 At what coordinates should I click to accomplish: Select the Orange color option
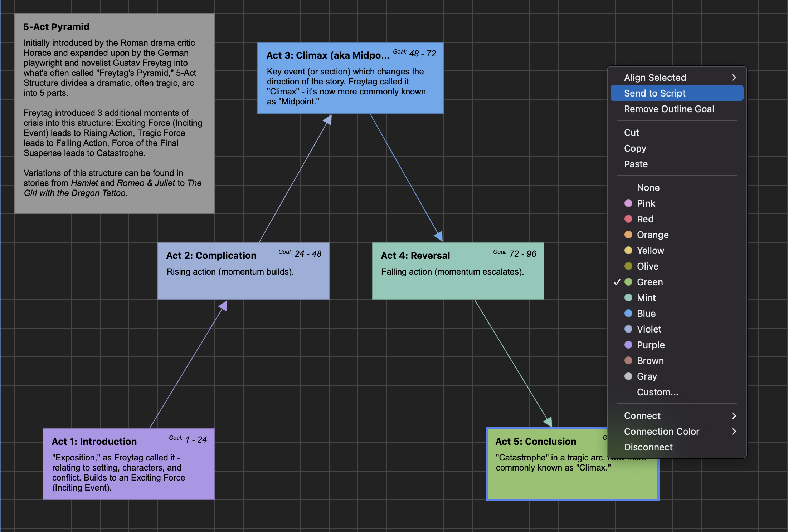tap(628, 235)
